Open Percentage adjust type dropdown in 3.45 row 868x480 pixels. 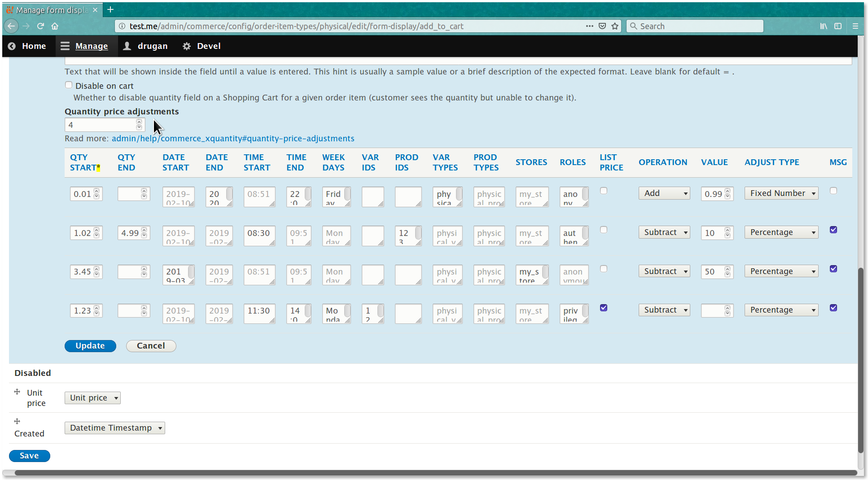point(781,271)
